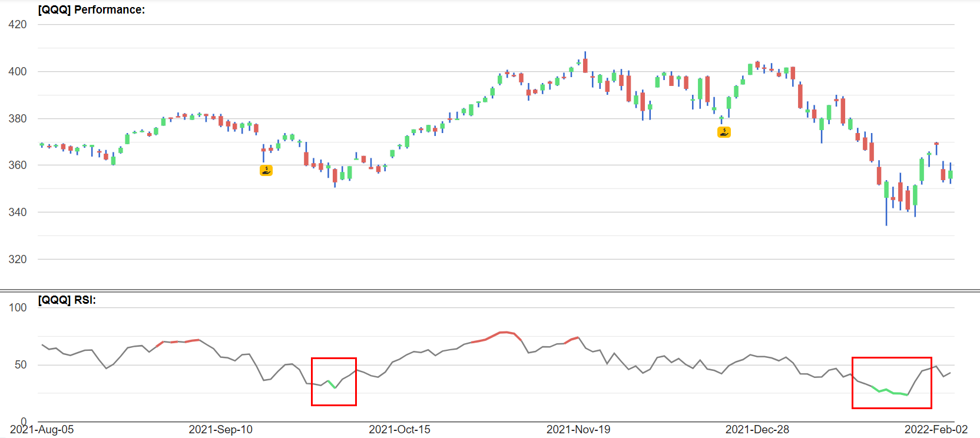Click the 100 RSI axis label
Screen dimensions: 980x438
18,307
